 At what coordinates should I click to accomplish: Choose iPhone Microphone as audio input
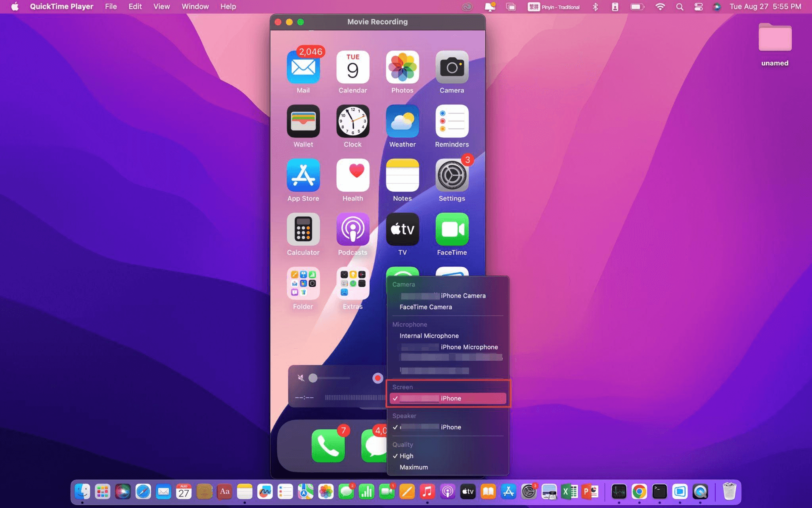448,347
